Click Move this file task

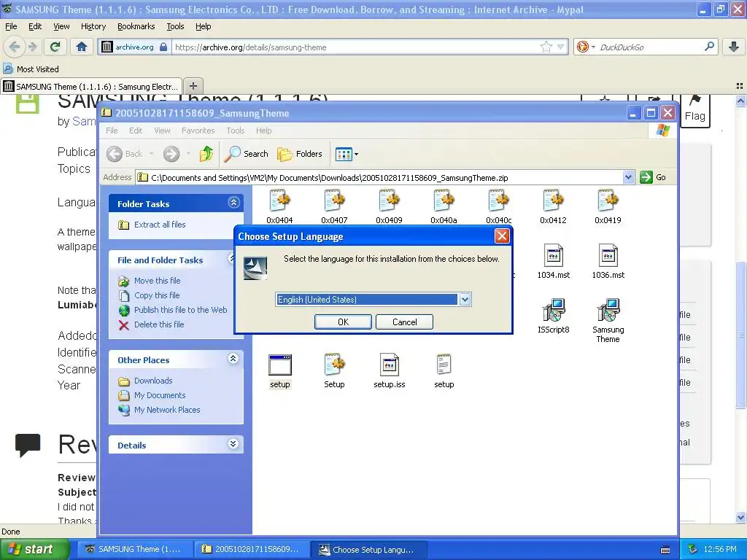158,281
